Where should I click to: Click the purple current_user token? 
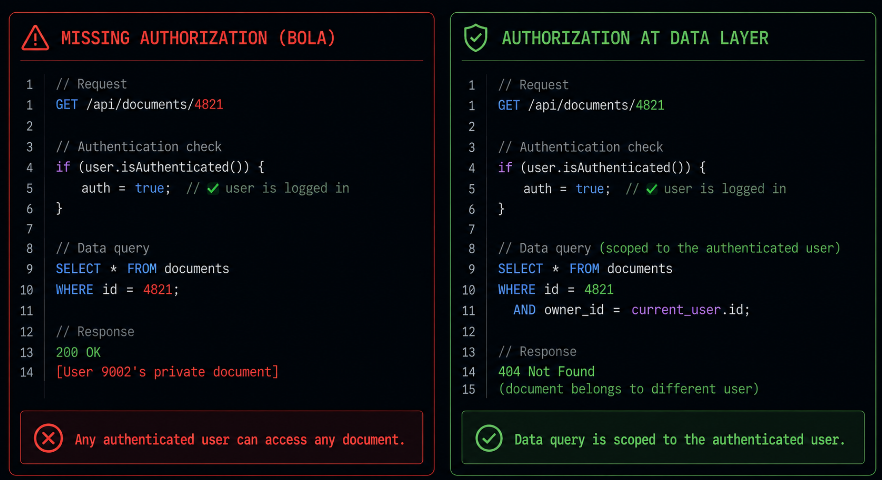[x=676, y=310]
